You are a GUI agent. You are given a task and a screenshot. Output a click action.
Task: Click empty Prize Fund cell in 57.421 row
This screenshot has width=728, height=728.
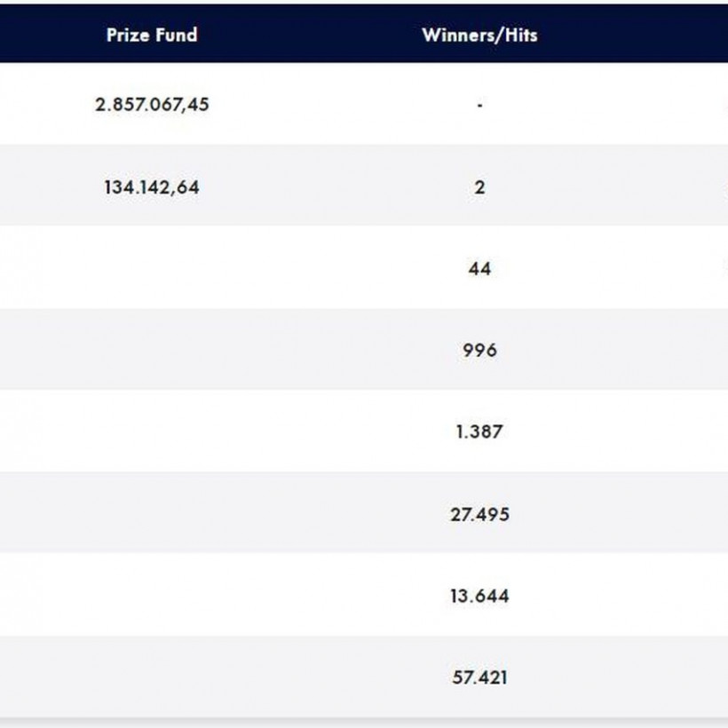click(x=152, y=677)
